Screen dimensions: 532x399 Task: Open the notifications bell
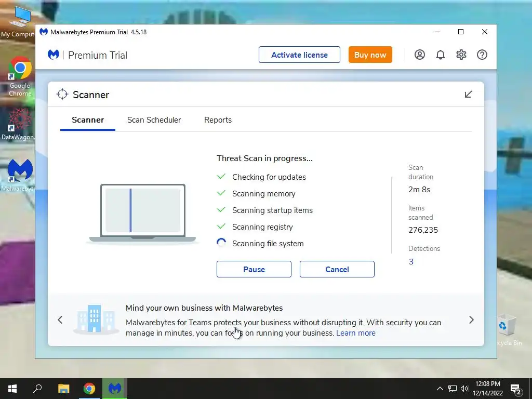point(441,55)
